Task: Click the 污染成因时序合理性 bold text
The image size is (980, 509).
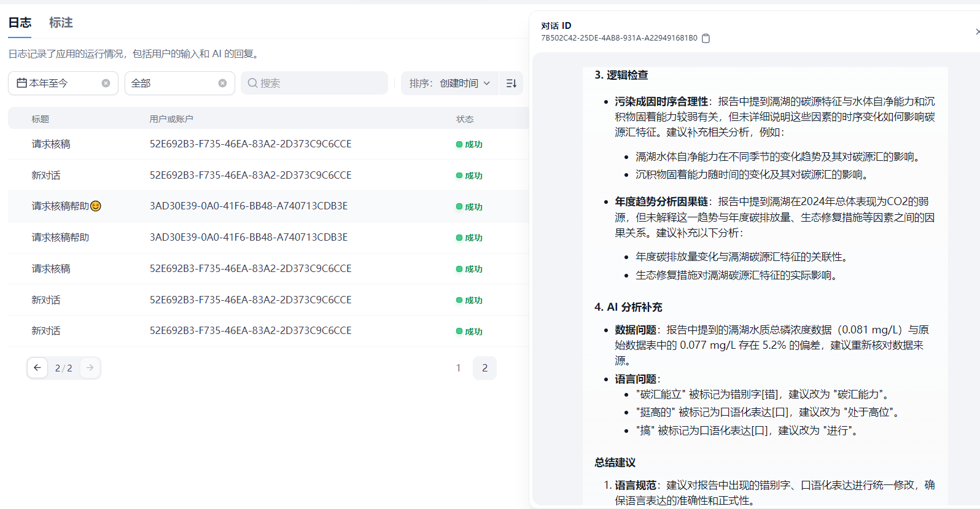Action: [x=661, y=101]
